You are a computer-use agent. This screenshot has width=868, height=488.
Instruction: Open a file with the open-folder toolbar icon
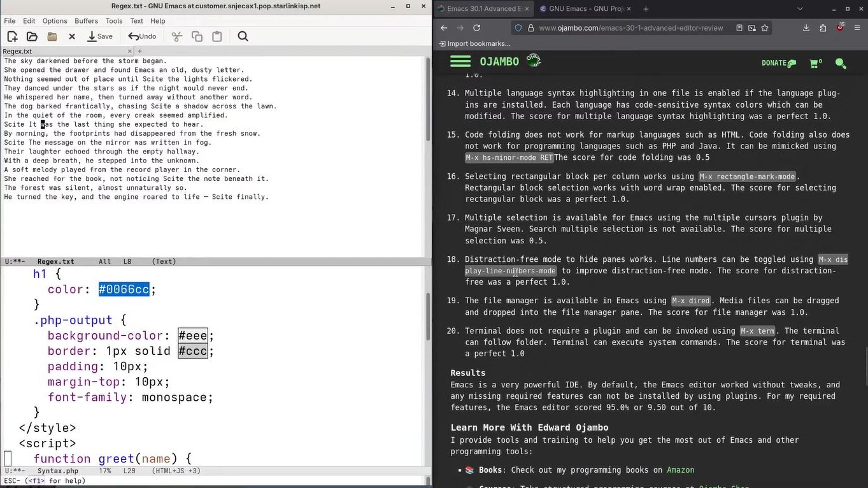click(x=32, y=36)
